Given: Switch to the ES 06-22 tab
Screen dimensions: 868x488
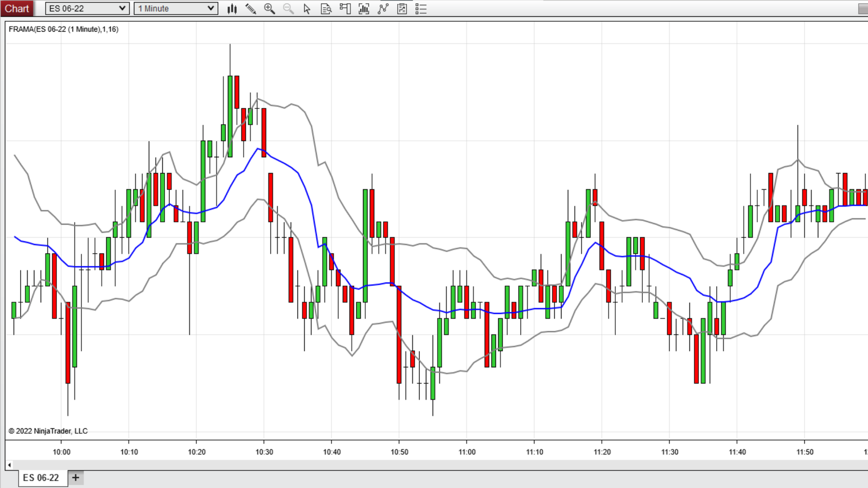Looking at the screenshot, I should point(41,478).
